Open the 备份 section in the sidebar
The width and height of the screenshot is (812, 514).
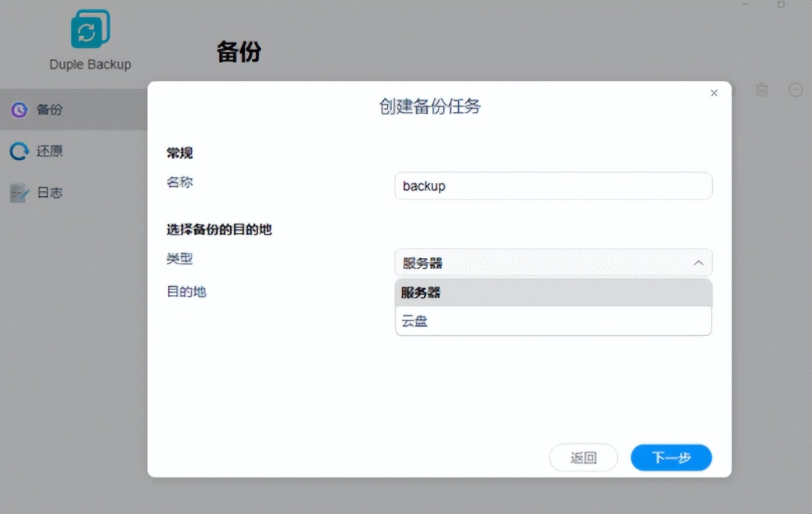[49, 110]
